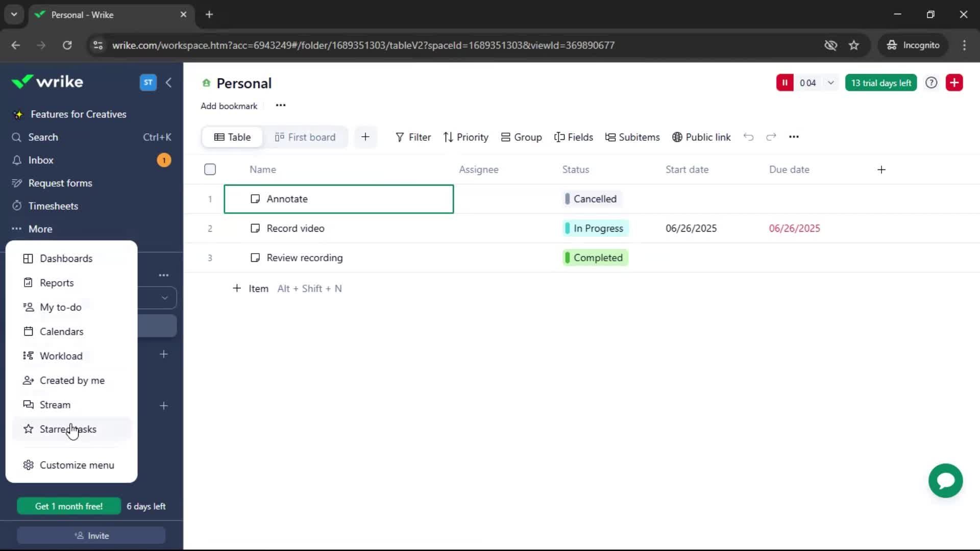
Task: Add a column with plus
Action: pyautogui.click(x=881, y=169)
